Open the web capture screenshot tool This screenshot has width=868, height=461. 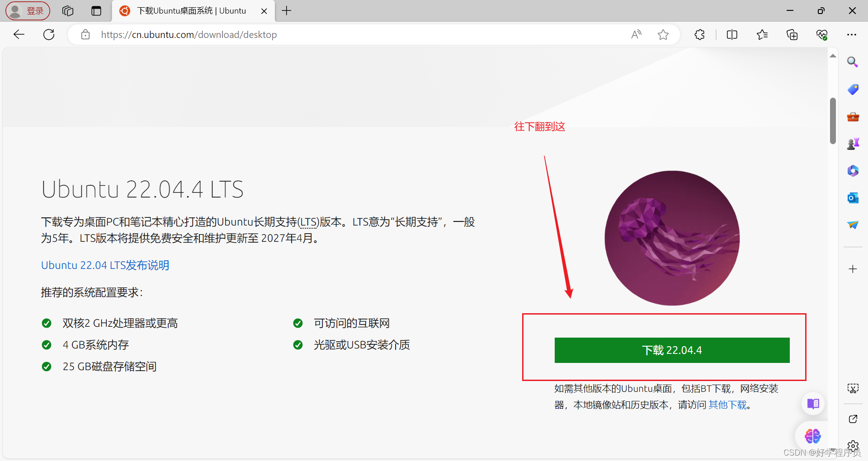click(853, 388)
